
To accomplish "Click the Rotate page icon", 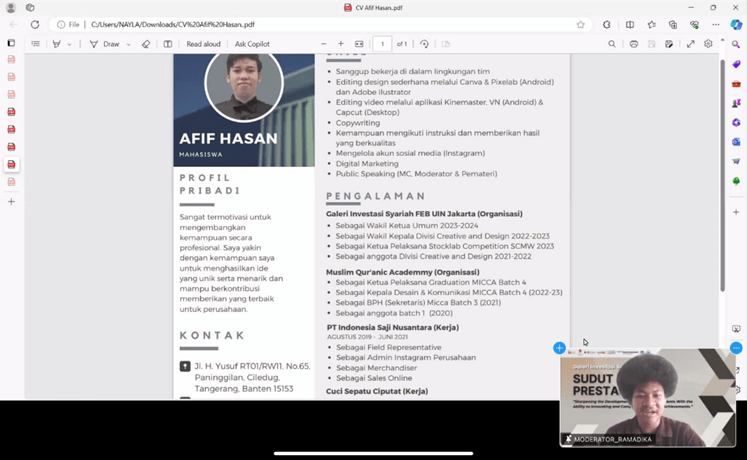I will pyautogui.click(x=424, y=44).
